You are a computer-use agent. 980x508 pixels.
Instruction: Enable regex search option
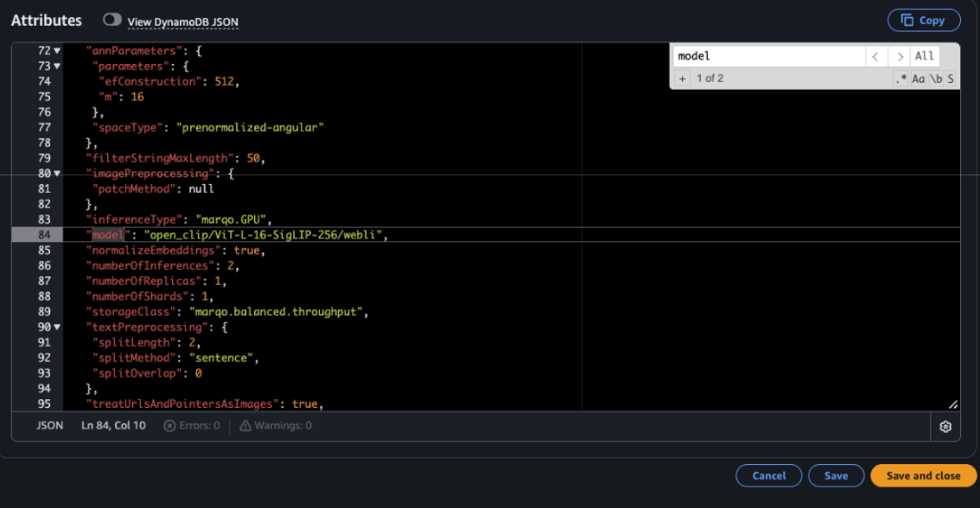pos(900,79)
